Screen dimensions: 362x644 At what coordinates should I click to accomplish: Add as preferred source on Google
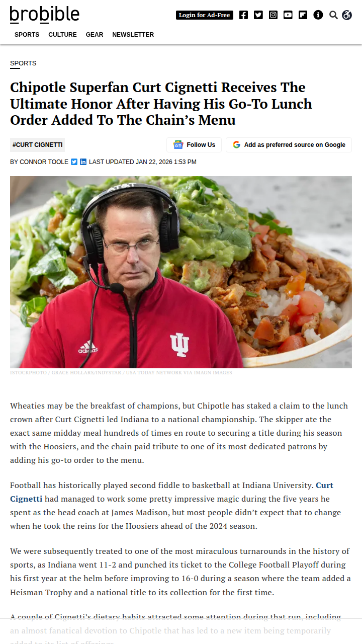coord(289,145)
